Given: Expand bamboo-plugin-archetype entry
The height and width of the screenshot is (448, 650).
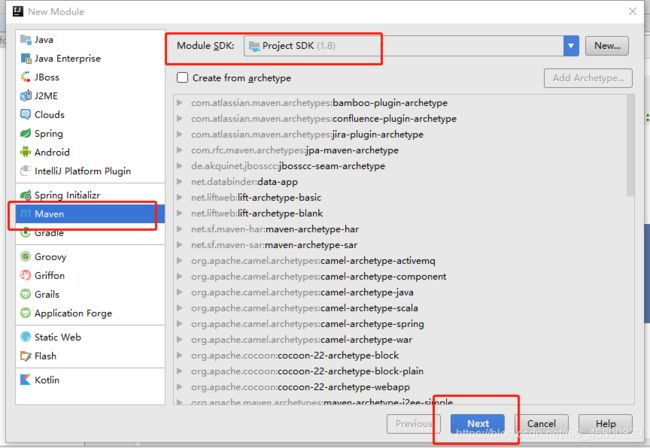Looking at the screenshot, I should 179,102.
